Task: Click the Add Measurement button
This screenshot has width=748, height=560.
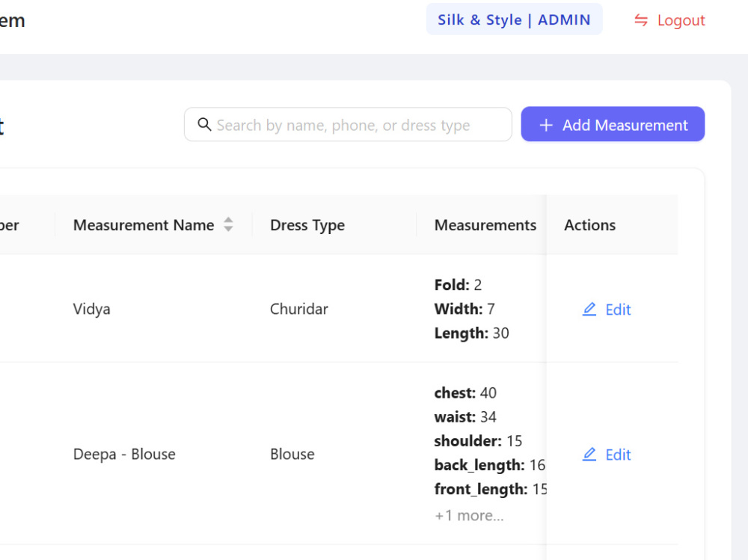Action: 613,124
